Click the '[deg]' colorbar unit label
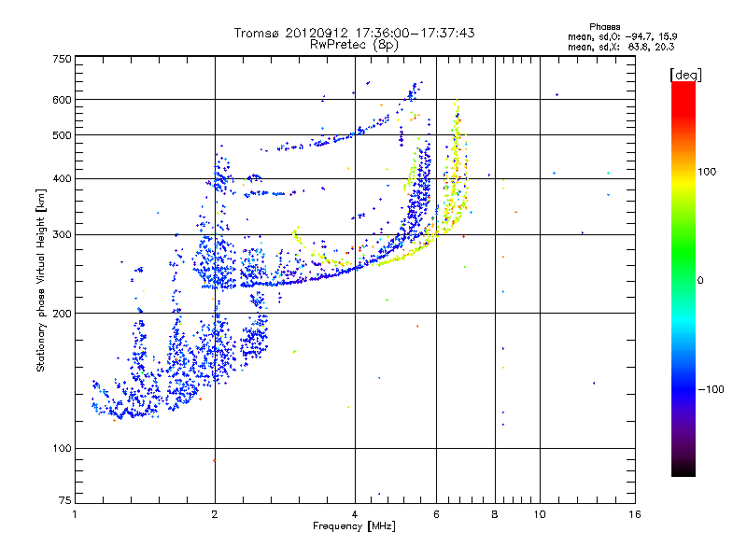This screenshot has height=560, width=747. click(x=685, y=75)
